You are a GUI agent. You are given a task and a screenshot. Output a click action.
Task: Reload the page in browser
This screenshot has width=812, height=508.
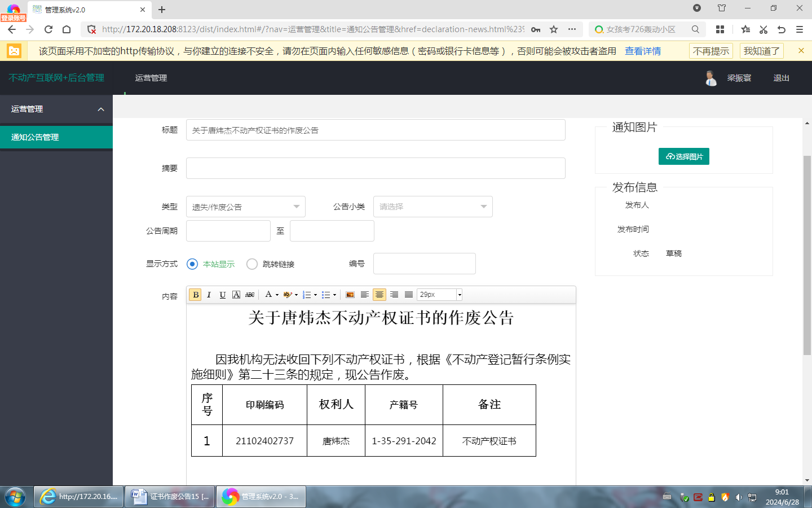coord(48,29)
